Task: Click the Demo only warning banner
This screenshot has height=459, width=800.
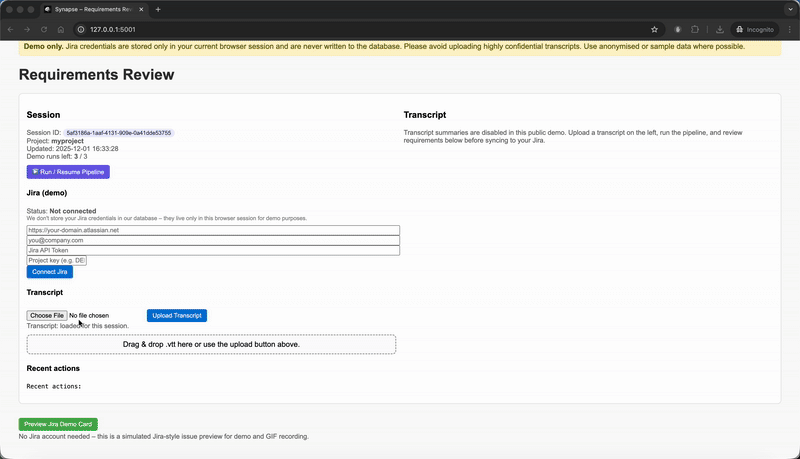Action: point(400,46)
